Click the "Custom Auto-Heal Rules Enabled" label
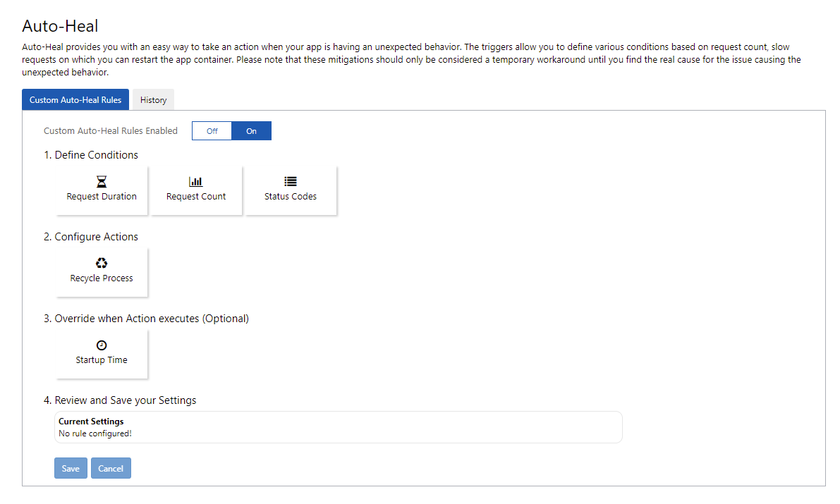This screenshot has height=504, width=840. [111, 131]
